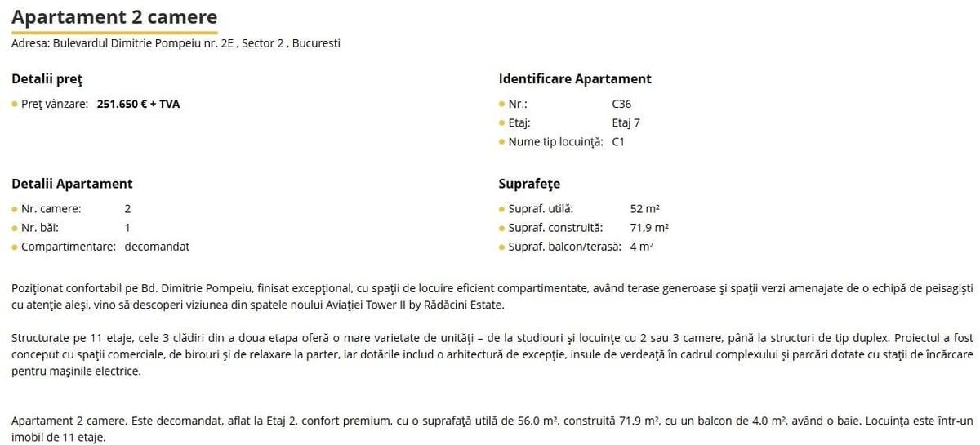
Task: Select the sale price 251.650 € + TVA
Action: click(138, 105)
